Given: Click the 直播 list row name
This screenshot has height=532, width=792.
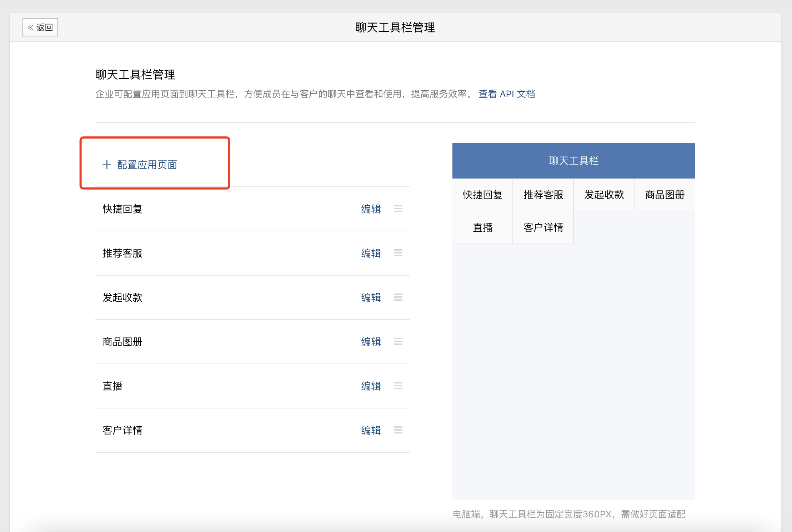Looking at the screenshot, I should tap(112, 386).
